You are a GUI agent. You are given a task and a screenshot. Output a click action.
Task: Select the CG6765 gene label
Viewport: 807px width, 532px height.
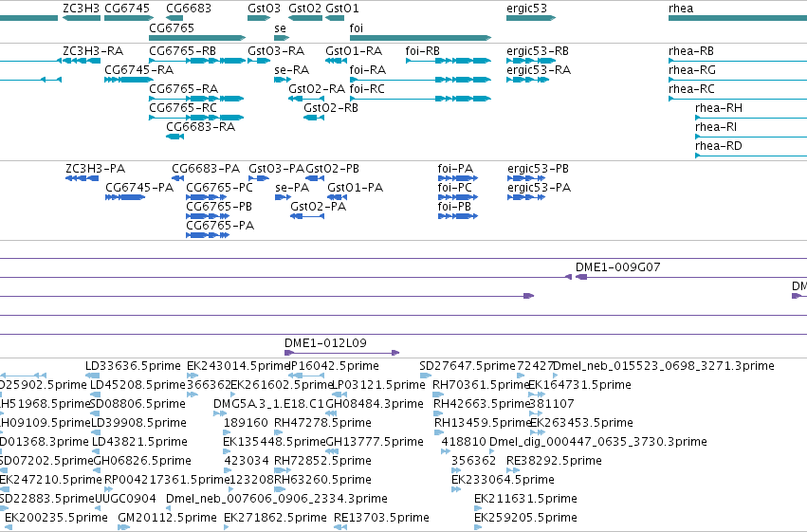[x=172, y=28]
